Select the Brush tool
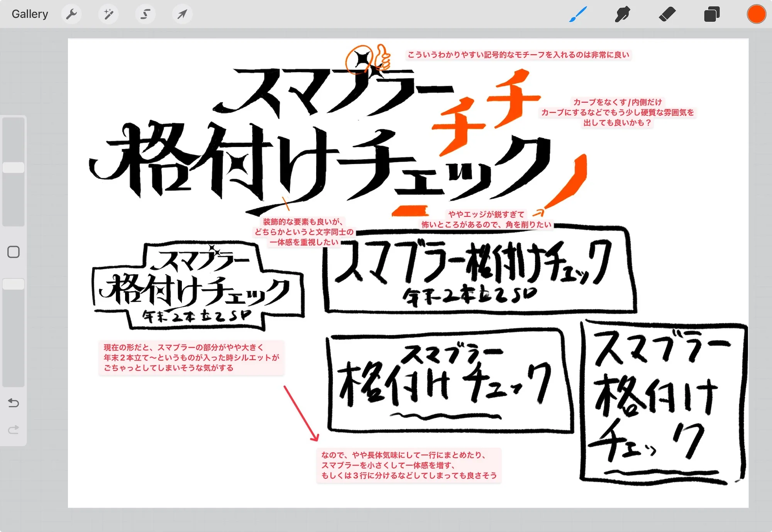The height and width of the screenshot is (532, 772). pyautogui.click(x=578, y=14)
